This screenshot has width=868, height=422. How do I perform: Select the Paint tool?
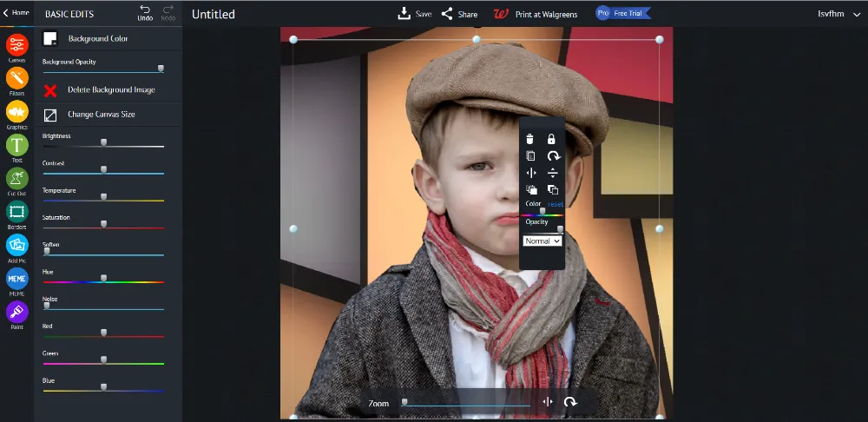pos(16,313)
